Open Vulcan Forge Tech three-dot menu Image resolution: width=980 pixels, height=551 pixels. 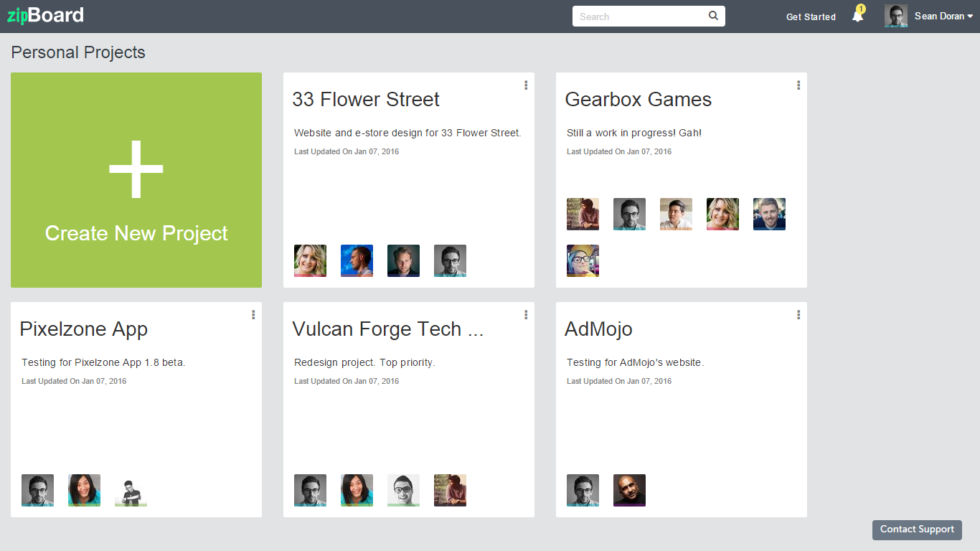[x=526, y=314]
